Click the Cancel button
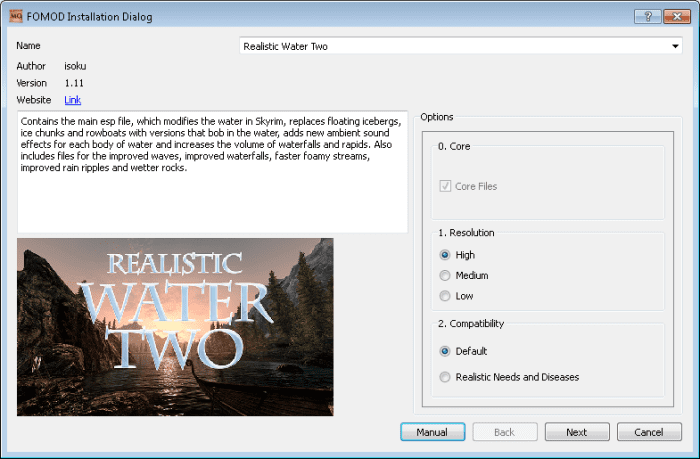This screenshot has height=459, width=700. coord(649,432)
